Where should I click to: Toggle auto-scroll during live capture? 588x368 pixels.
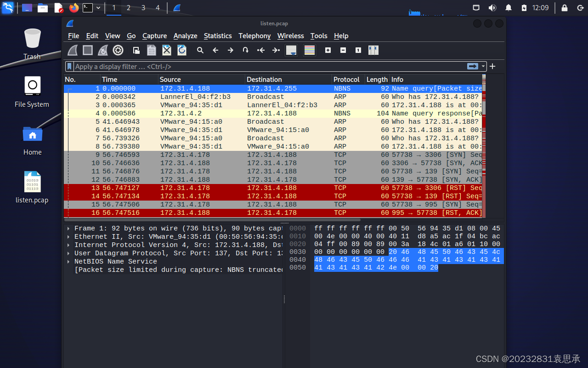point(291,50)
